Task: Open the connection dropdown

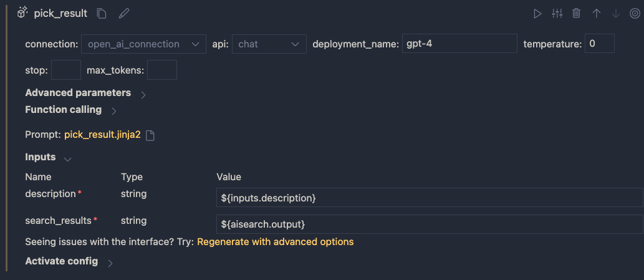Action: pyautogui.click(x=143, y=44)
